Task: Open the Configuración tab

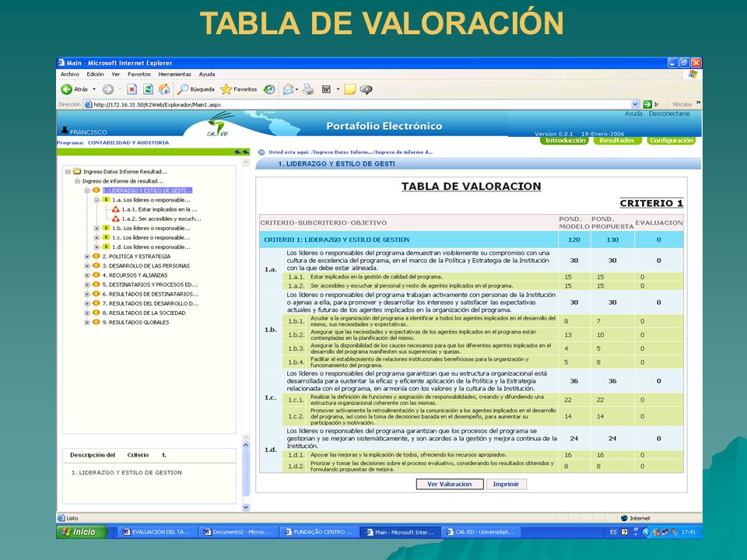Action: tap(672, 141)
